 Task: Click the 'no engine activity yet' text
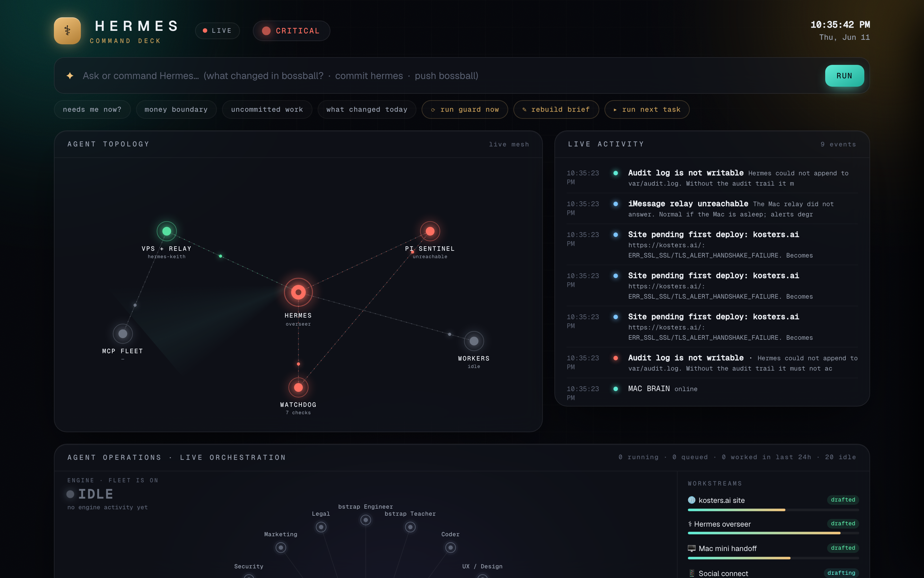tap(107, 507)
